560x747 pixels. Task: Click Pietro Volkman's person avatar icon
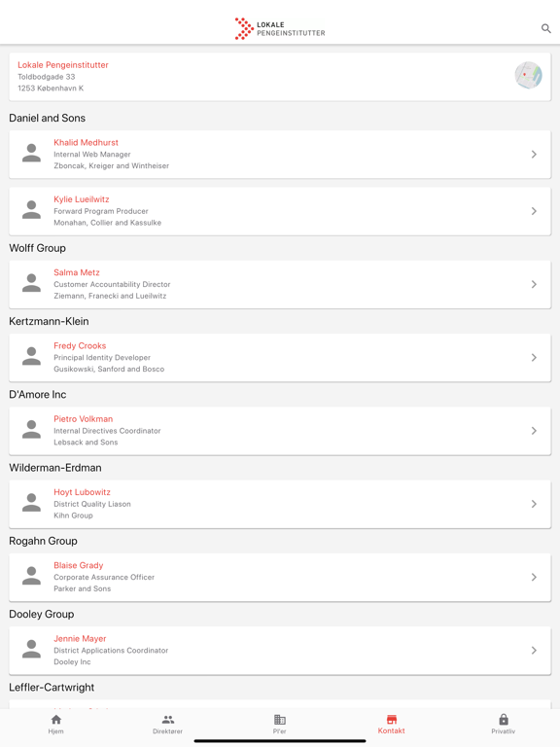[31, 430]
